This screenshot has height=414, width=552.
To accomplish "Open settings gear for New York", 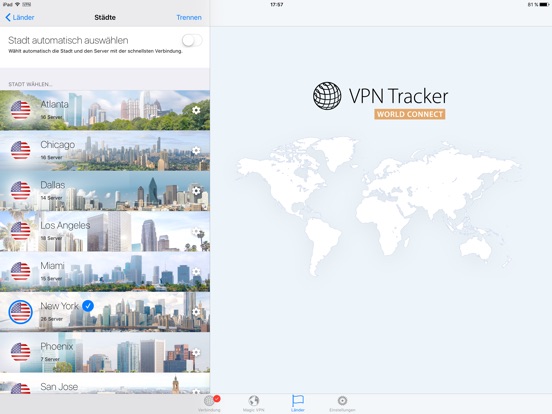I will pyautogui.click(x=196, y=312).
